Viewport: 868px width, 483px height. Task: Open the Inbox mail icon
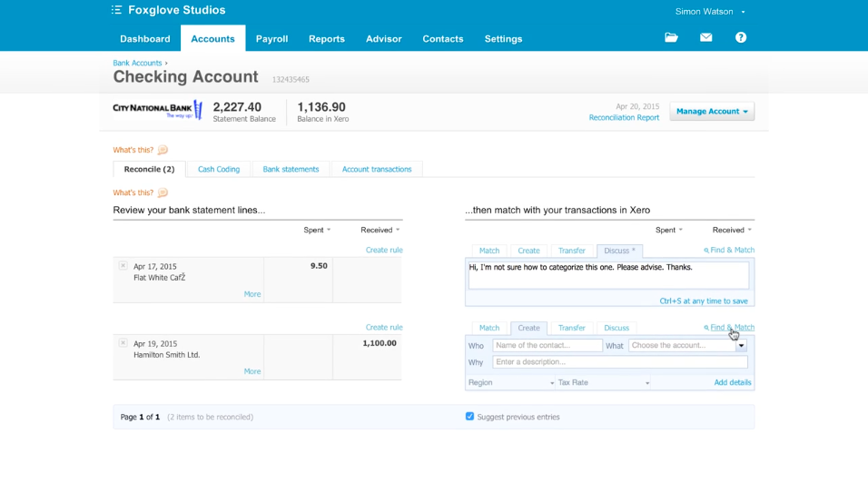coord(705,37)
